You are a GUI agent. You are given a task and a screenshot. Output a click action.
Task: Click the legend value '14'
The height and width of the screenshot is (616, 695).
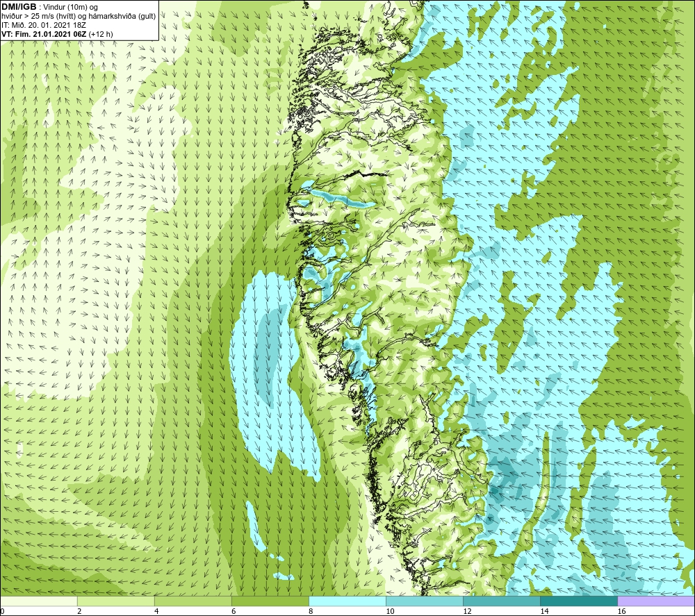544,612
